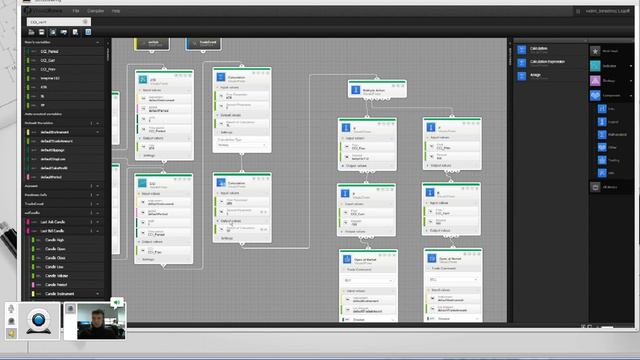
Task: Open Trade Command dropdown in left Open at Market
Action: click(368, 280)
